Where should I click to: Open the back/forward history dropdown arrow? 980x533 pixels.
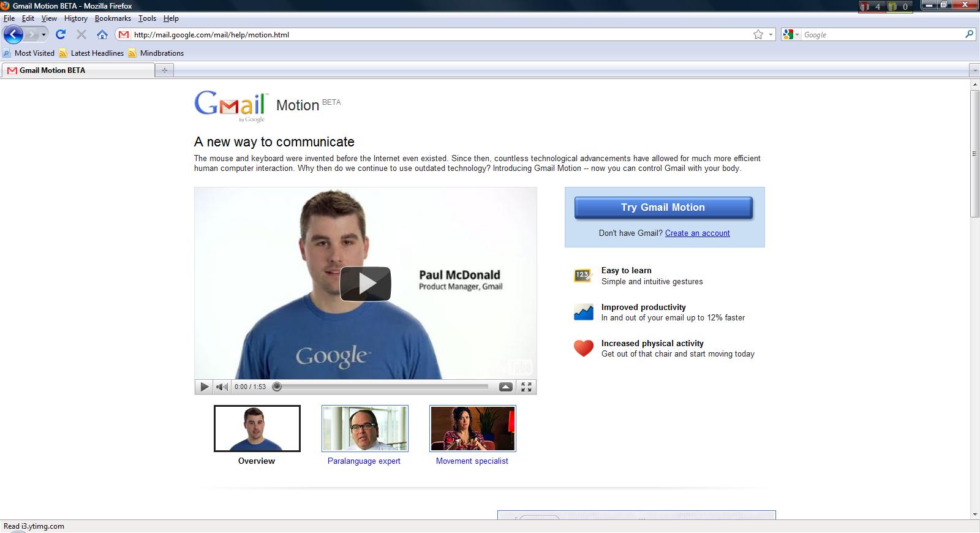(43, 35)
